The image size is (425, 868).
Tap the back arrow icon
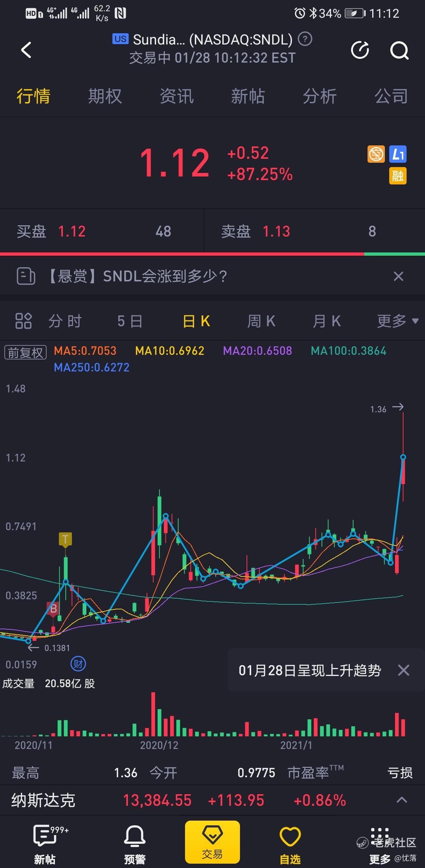pyautogui.click(x=26, y=50)
